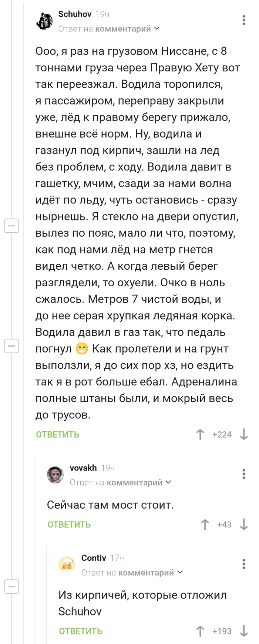The height and width of the screenshot is (644, 259).
Task: Expand parent comment chevron under vovakh
Action: [x=168, y=482]
